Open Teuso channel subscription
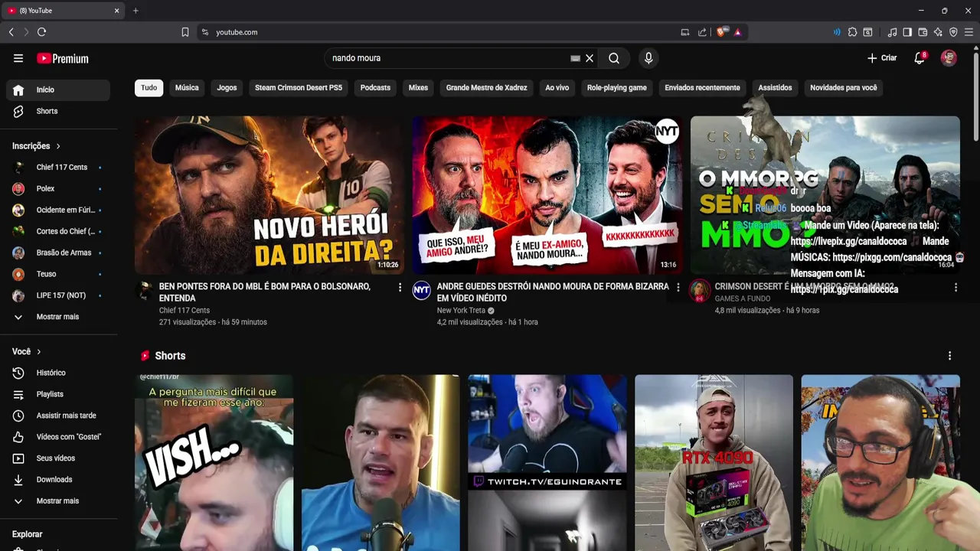Screen dimensions: 980x551 click(x=58, y=274)
